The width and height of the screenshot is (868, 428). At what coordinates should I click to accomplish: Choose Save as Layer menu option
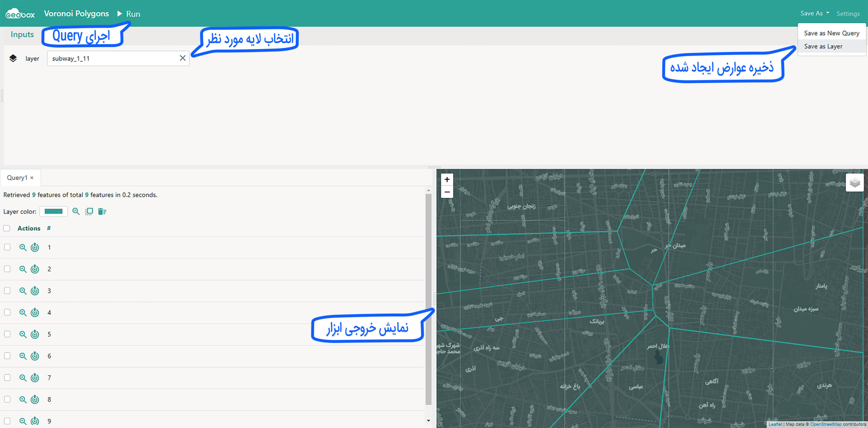click(x=823, y=46)
